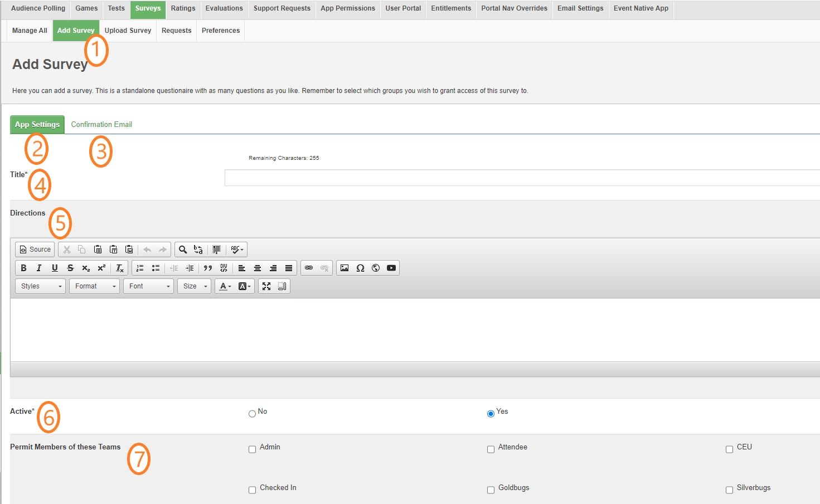Image resolution: width=820 pixels, height=504 pixels.
Task: Insert a numbered list
Action: tap(140, 268)
